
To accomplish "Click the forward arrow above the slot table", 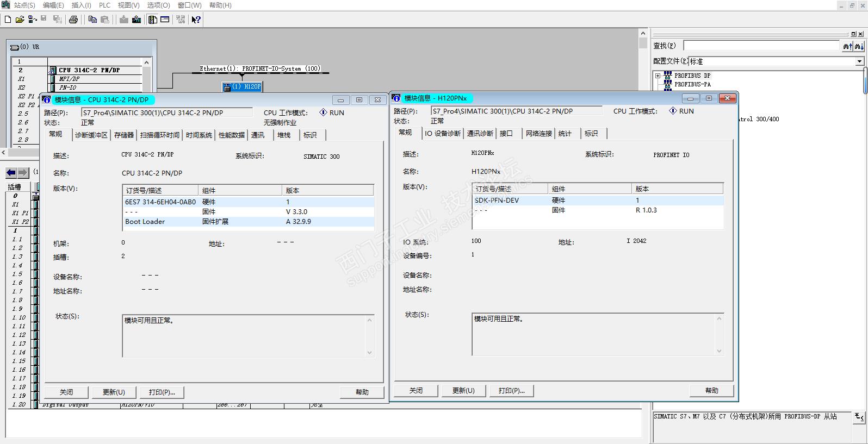I will 23,173.
